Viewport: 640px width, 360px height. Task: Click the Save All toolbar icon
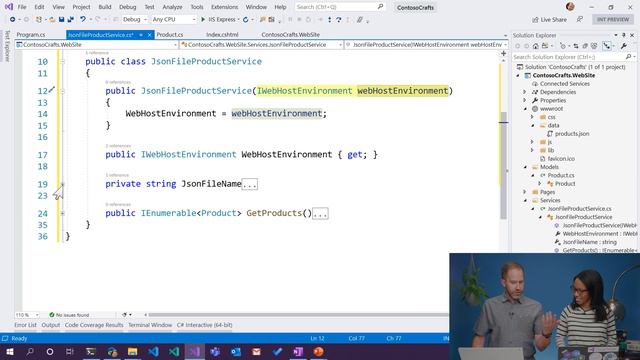(x=71, y=19)
